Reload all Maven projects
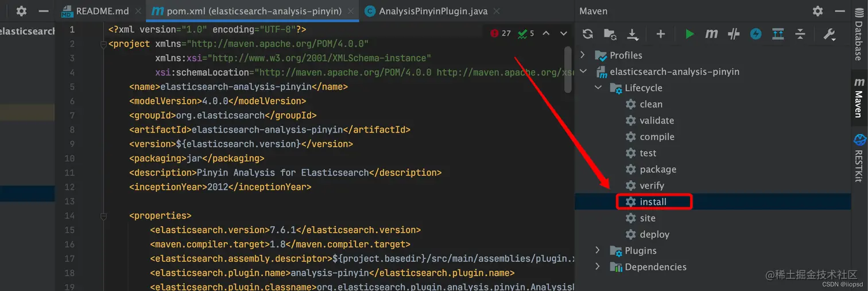Viewport: 868px width, 291px height. [588, 34]
